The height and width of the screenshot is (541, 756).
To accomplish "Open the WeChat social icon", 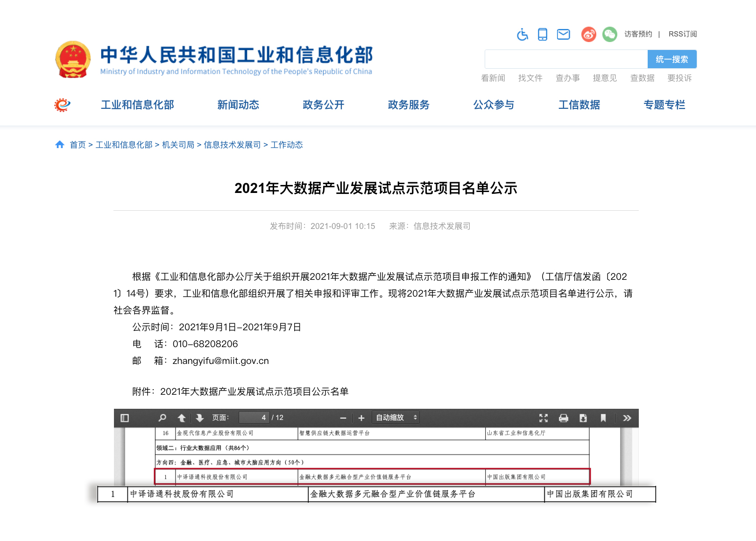I will point(609,34).
